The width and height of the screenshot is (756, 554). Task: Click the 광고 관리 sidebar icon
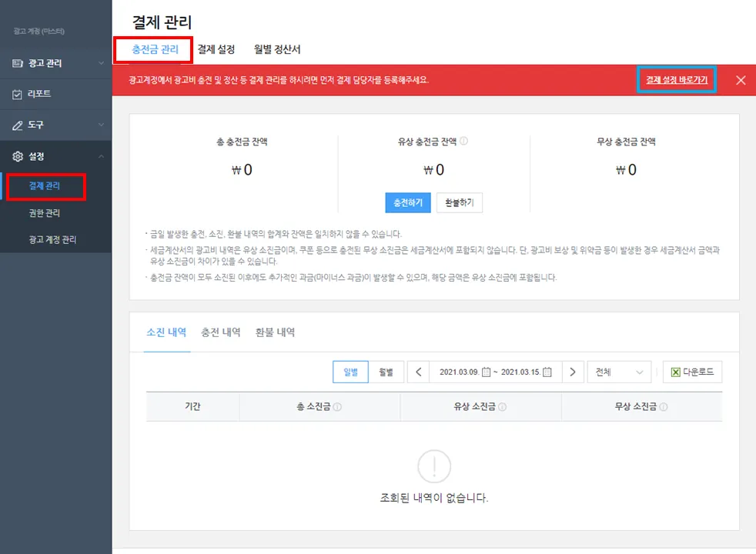tap(18, 63)
